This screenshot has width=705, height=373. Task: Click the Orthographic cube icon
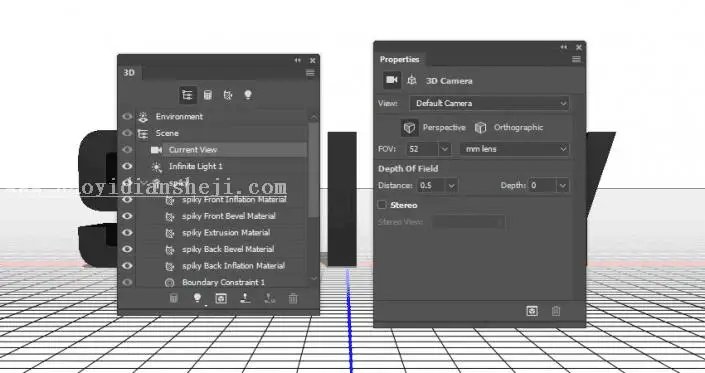tap(481, 128)
